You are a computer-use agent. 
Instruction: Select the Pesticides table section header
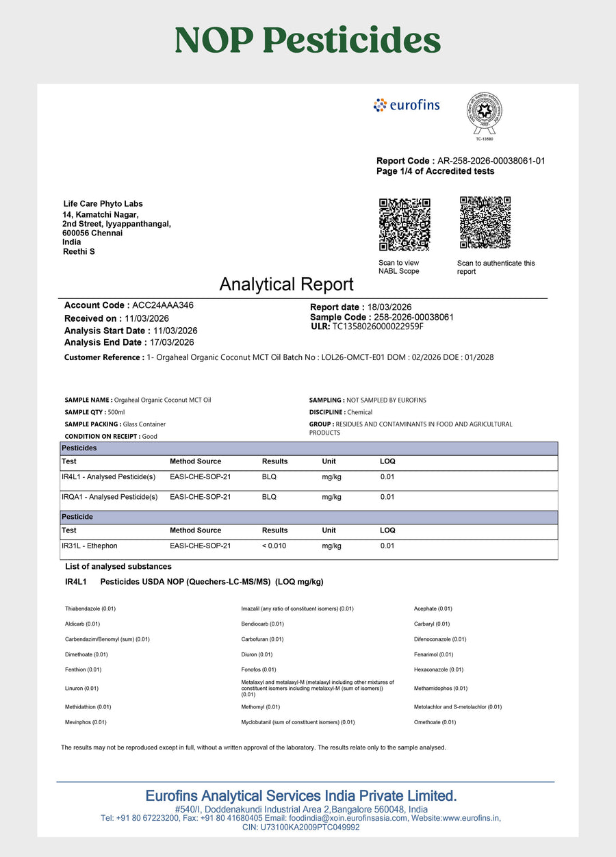(x=309, y=448)
